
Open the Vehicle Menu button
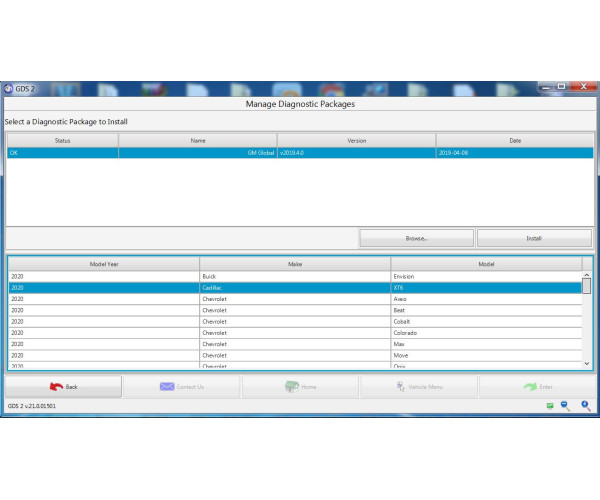click(x=419, y=387)
